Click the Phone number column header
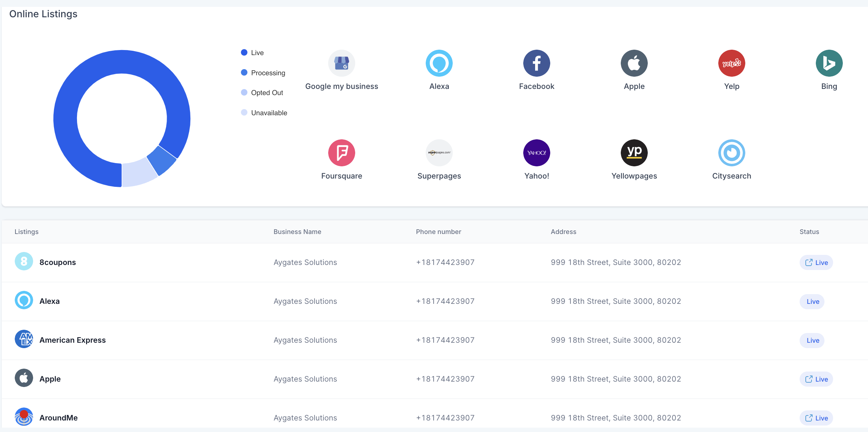Image resolution: width=868 pixels, height=432 pixels. click(438, 232)
